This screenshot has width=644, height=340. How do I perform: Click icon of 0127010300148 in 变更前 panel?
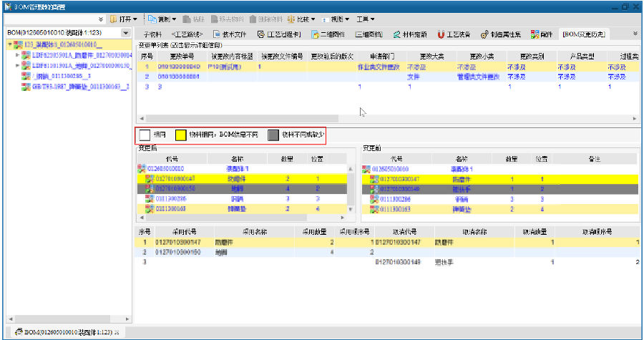tap(374, 189)
